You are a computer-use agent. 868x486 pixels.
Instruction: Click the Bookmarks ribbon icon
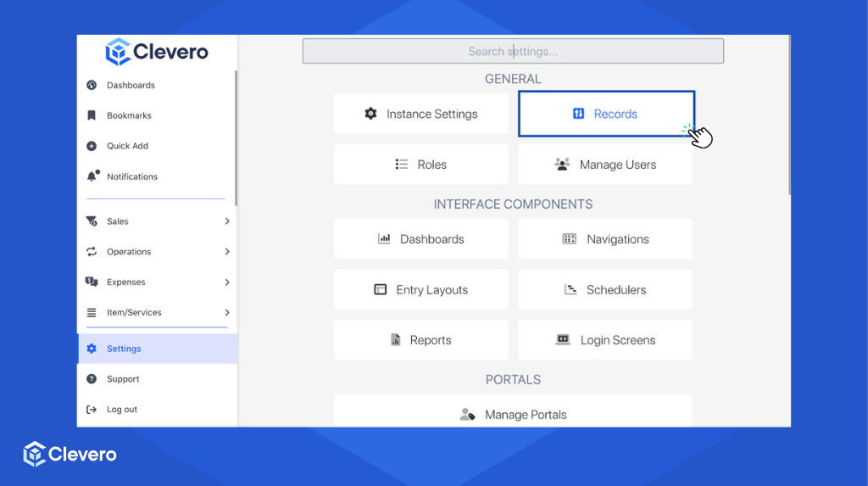[92, 115]
